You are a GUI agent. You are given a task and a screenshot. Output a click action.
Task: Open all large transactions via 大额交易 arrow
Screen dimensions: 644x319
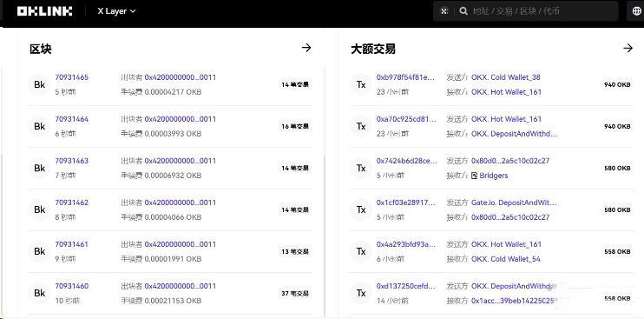pyautogui.click(x=628, y=48)
